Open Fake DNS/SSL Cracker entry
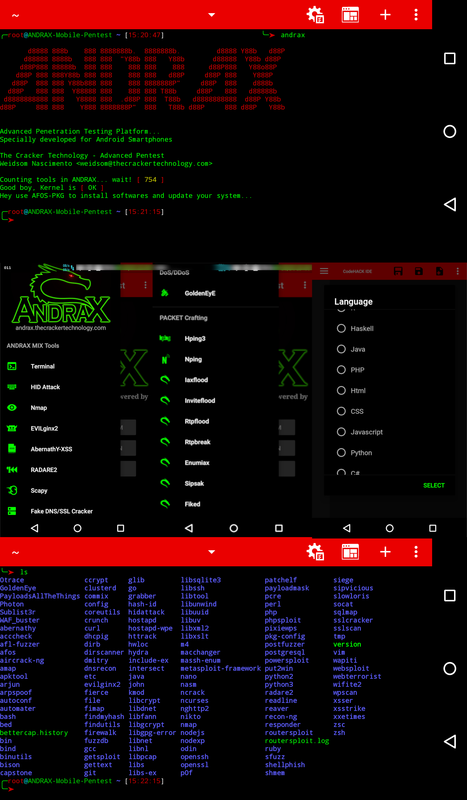The width and height of the screenshot is (467, 800). (61, 511)
